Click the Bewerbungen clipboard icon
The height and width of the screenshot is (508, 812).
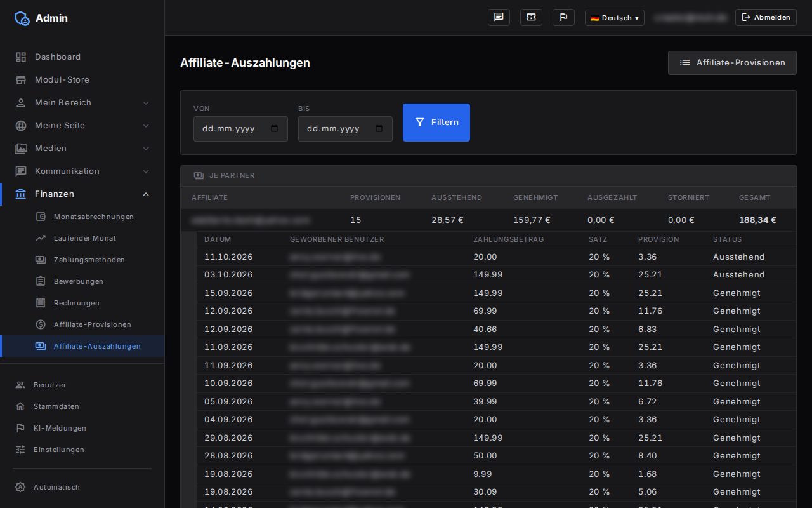pyautogui.click(x=41, y=281)
